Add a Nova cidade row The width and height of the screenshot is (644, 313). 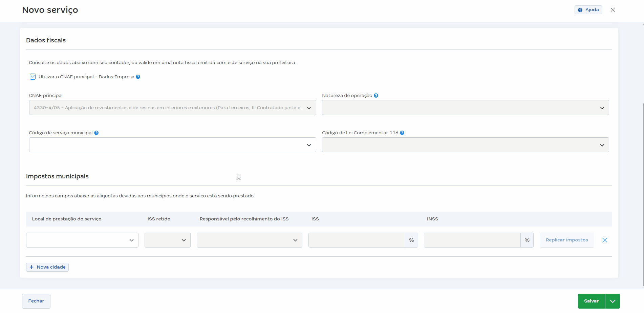point(47,267)
